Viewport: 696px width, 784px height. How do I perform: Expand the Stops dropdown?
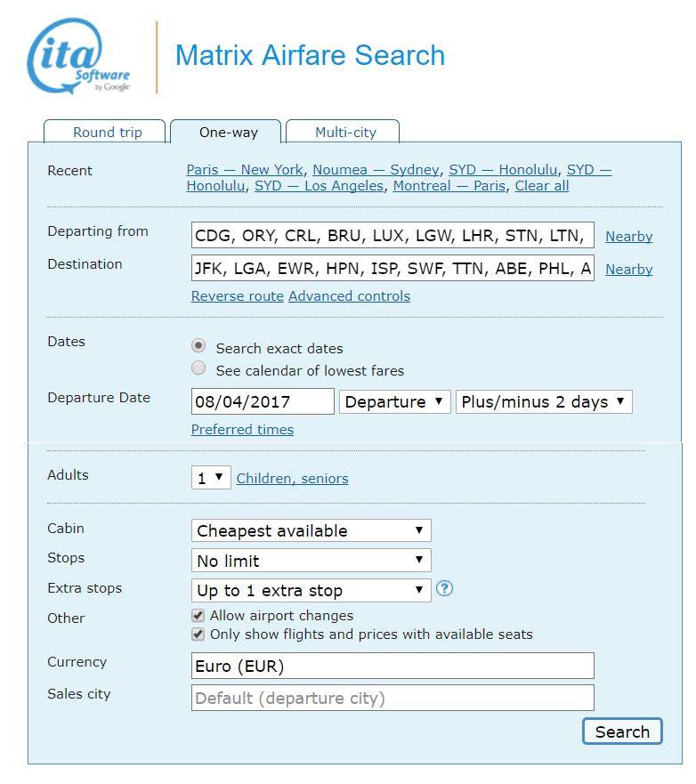tap(311, 561)
